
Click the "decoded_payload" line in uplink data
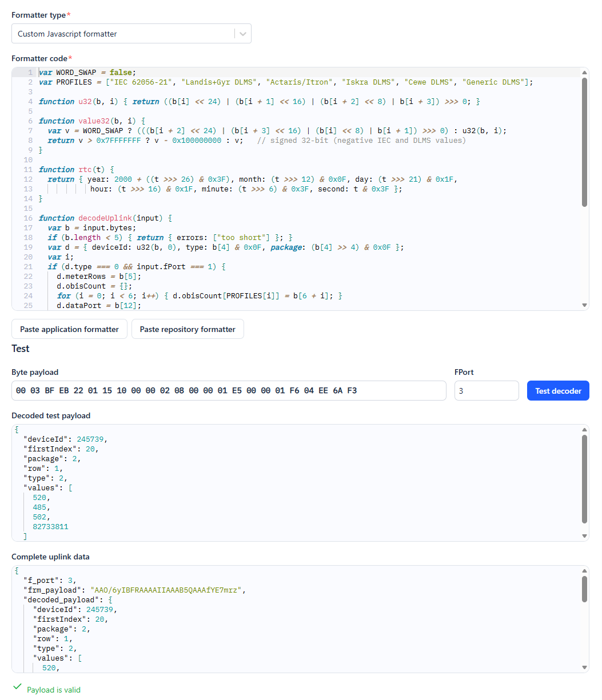pyautogui.click(x=68, y=600)
